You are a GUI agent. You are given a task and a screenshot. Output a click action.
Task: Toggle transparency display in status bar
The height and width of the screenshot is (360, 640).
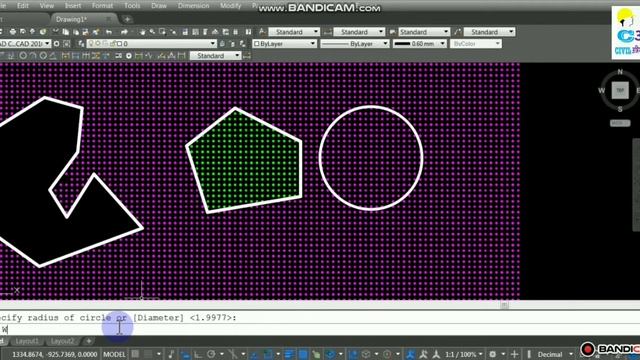click(x=303, y=354)
